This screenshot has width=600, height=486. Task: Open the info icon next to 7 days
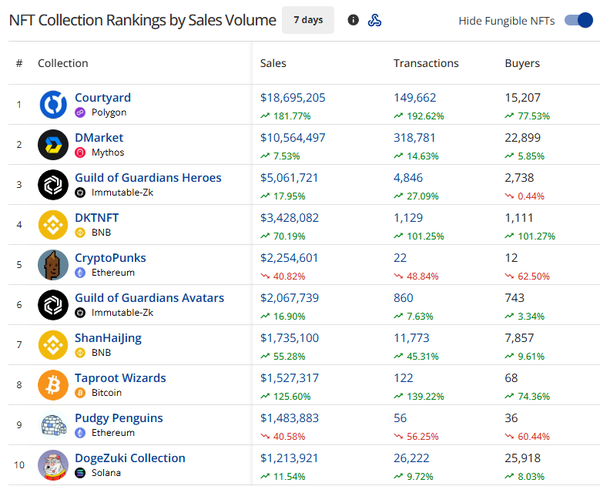[x=353, y=20]
